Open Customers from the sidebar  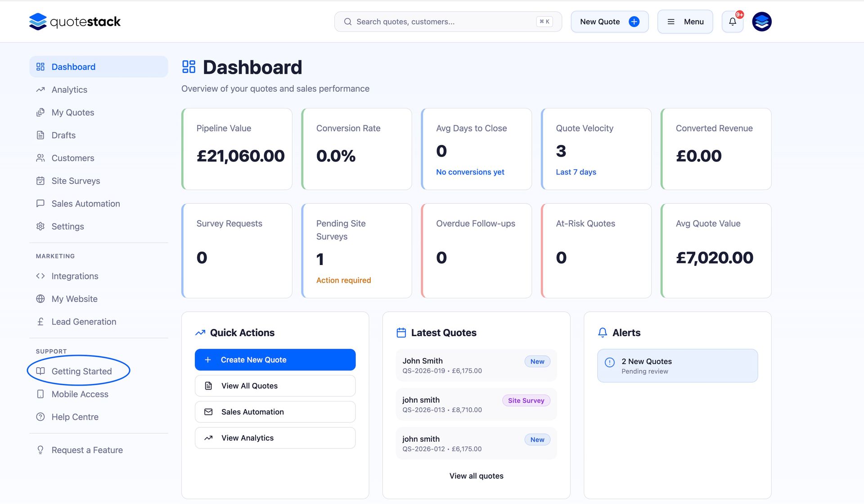pos(72,158)
